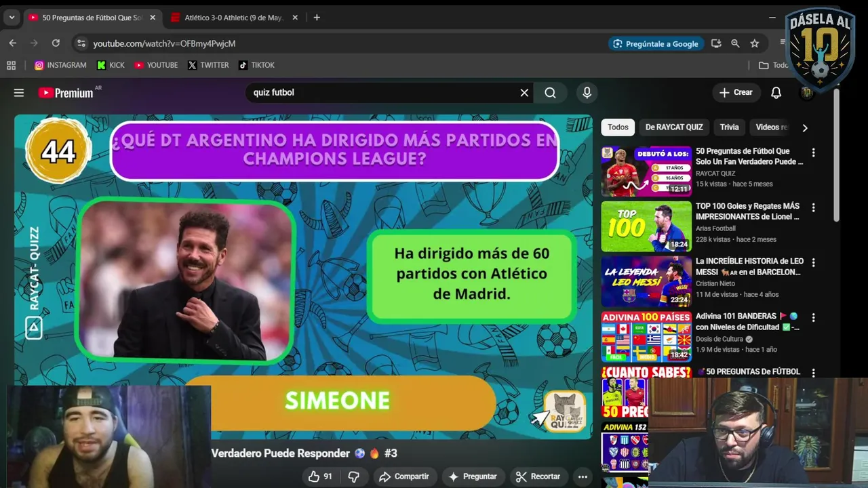868x488 pixels.
Task: Open the RAYCAT QUIZ channel name
Action: click(x=715, y=174)
